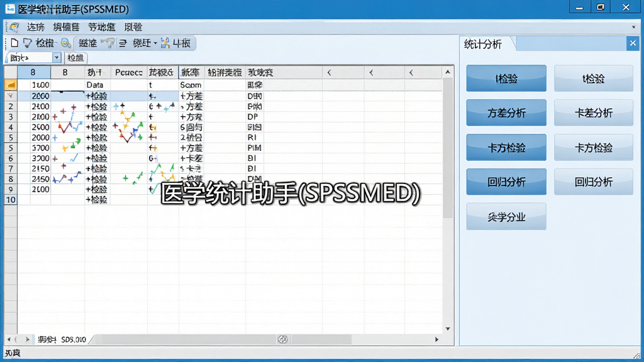Select the highlighted column header labeled 8
This screenshot has width=644, height=362.
pos(34,73)
